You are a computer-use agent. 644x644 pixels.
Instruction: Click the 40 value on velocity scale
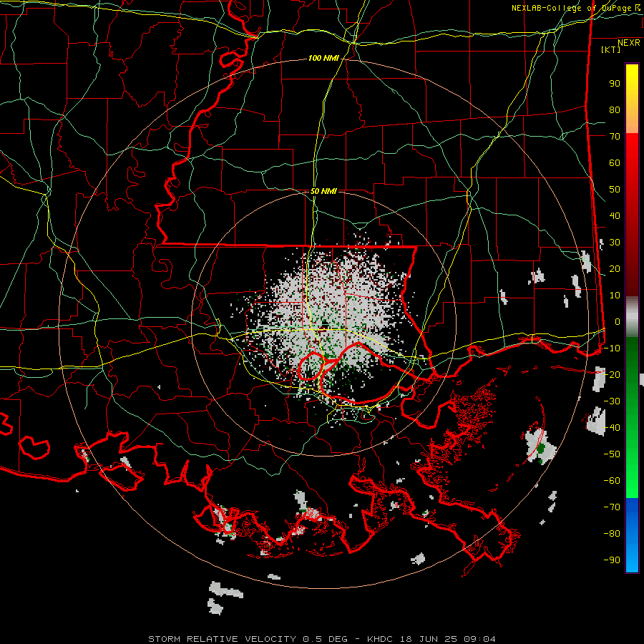point(615,216)
